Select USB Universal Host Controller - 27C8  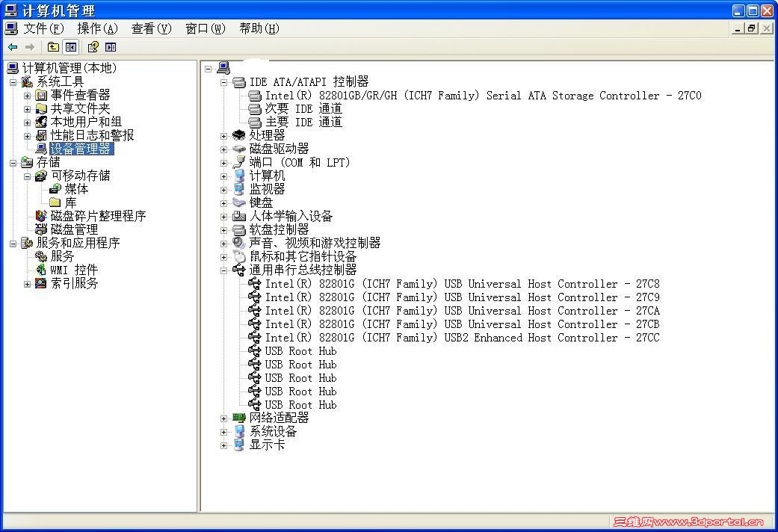(463, 283)
